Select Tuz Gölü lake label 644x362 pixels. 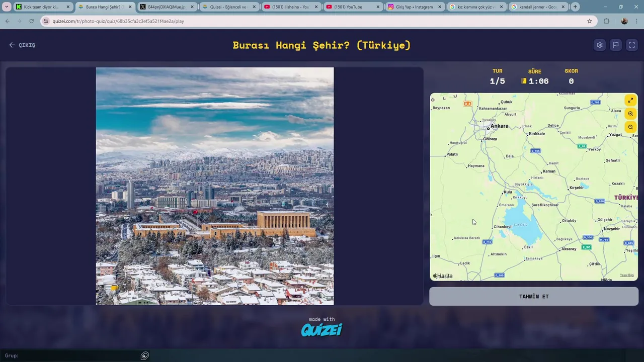tap(520, 225)
